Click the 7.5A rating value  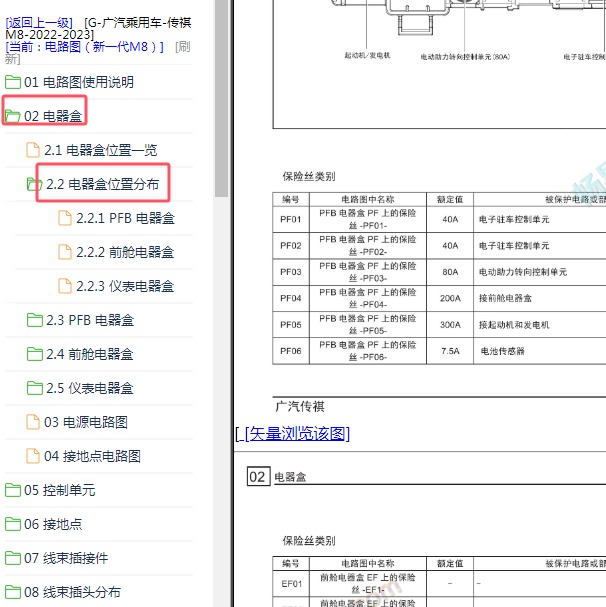pyautogui.click(x=450, y=351)
